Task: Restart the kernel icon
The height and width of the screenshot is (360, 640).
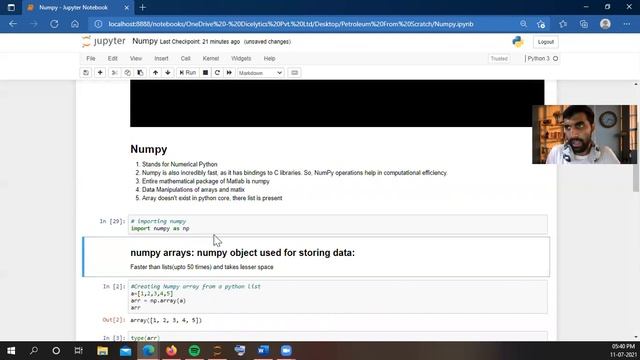Action: (x=217, y=73)
